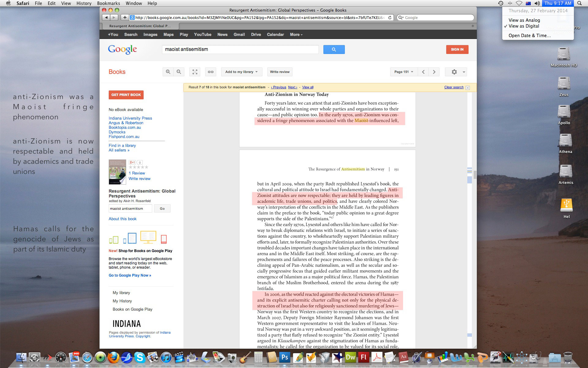Open the Bookmarks menu

click(108, 3)
